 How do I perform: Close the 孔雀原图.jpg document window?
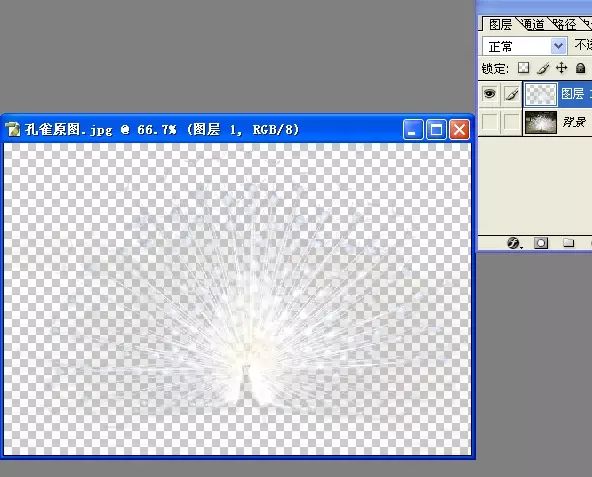coord(459,130)
